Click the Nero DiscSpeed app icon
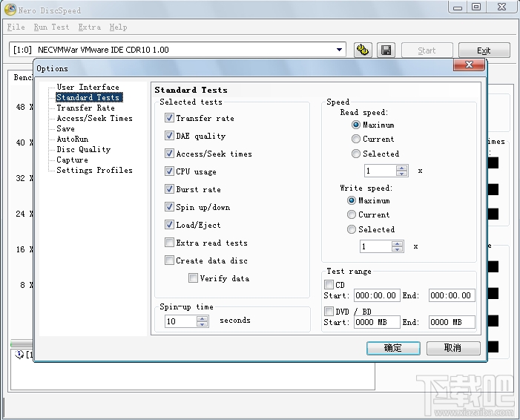Screen dimensions: 520x420 pyautogui.click(x=10, y=10)
